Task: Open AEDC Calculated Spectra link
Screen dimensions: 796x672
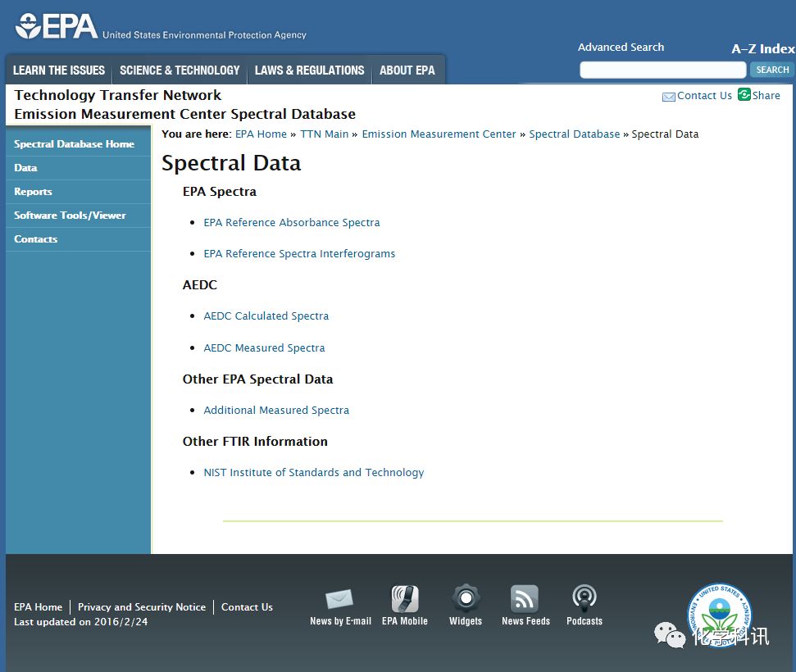Action: tap(266, 316)
